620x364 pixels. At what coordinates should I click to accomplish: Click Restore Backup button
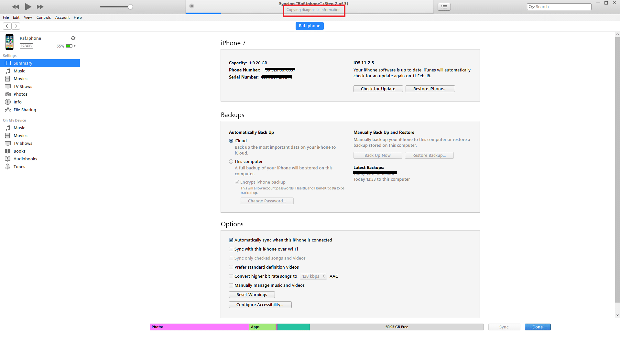[x=429, y=155]
